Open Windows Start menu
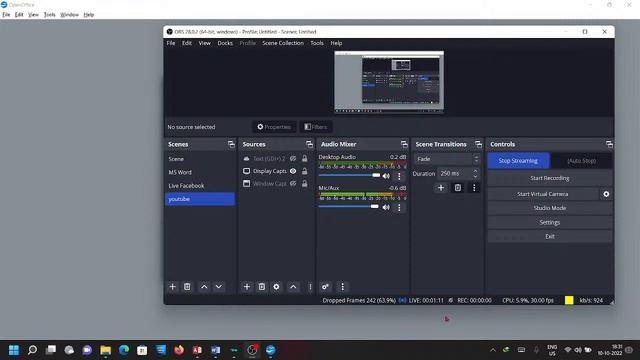 pyautogui.click(x=14, y=350)
